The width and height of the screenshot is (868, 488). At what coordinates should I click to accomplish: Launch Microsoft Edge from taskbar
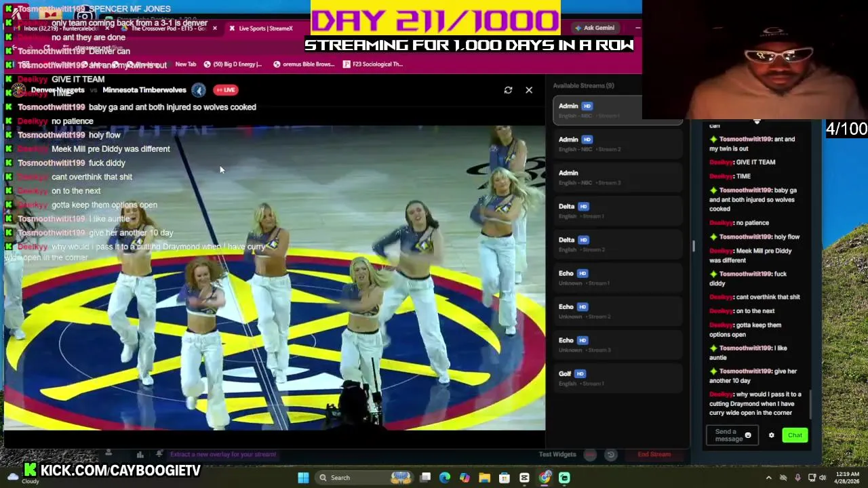click(x=445, y=478)
